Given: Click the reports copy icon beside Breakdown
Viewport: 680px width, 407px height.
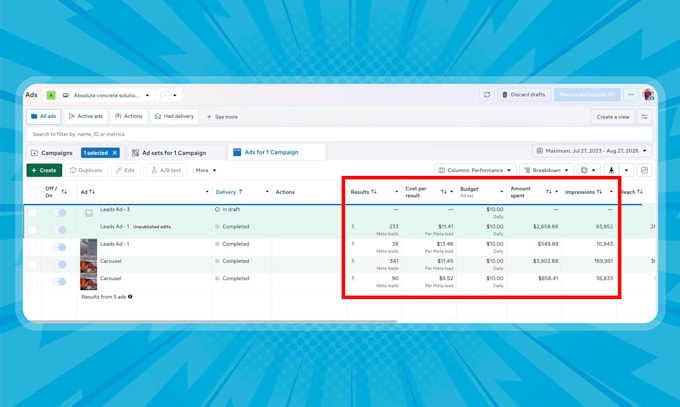Looking at the screenshot, I should [x=584, y=170].
